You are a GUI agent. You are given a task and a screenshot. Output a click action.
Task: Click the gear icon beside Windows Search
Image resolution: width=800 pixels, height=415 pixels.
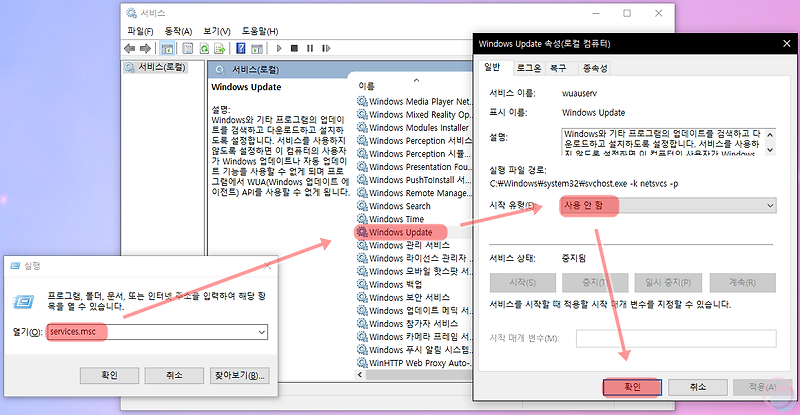(362, 206)
